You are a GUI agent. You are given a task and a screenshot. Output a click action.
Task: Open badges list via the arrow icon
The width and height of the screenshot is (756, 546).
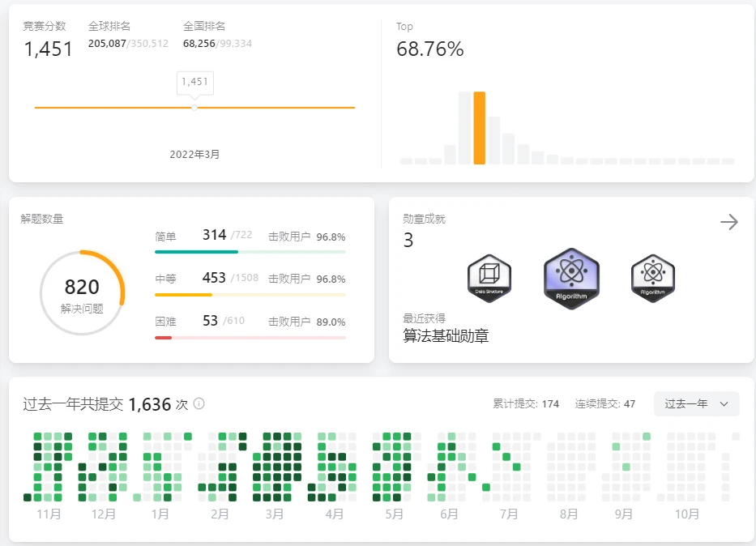[728, 222]
